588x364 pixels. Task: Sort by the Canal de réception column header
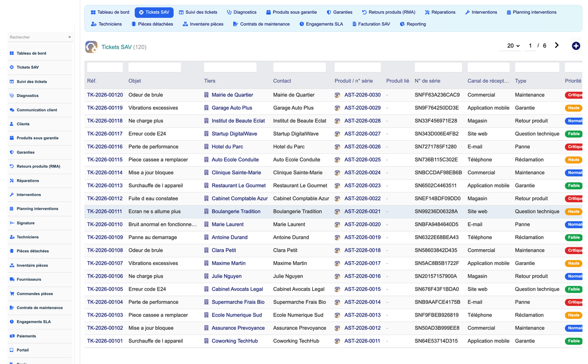488,81
